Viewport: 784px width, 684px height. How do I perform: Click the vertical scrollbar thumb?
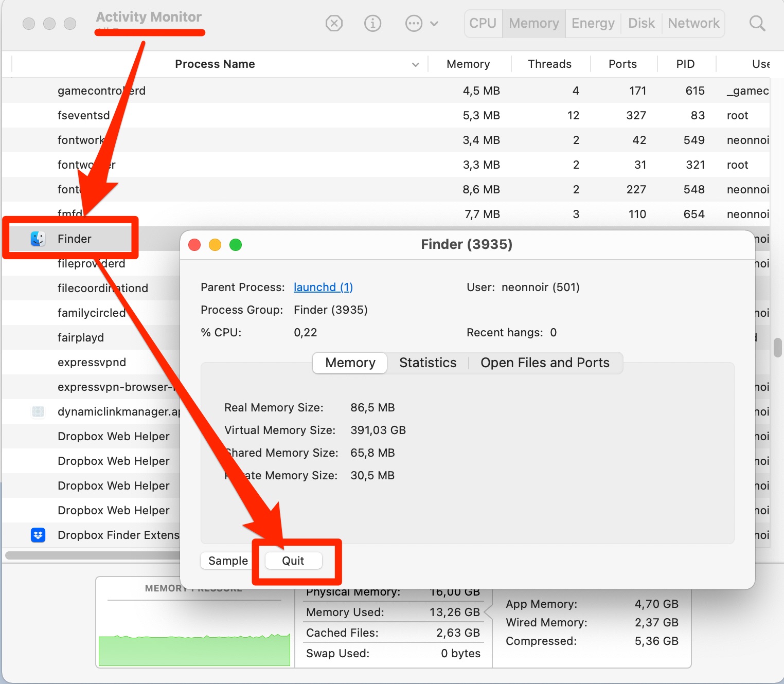pos(777,347)
